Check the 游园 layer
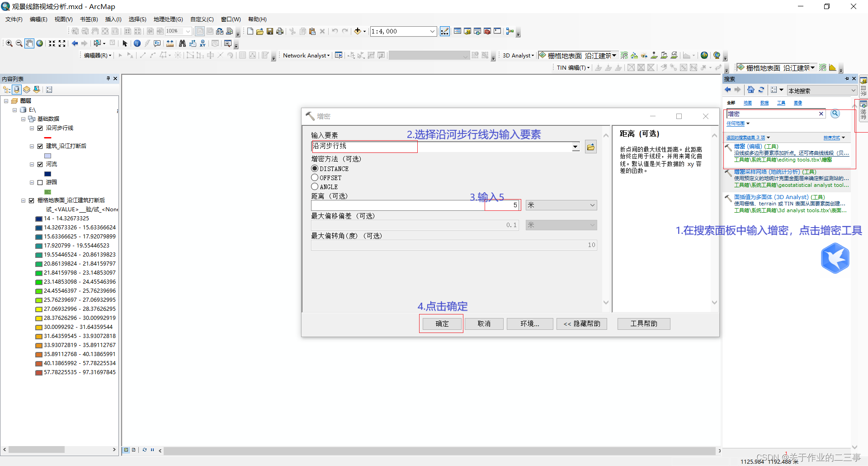868x466 pixels. coord(40,182)
